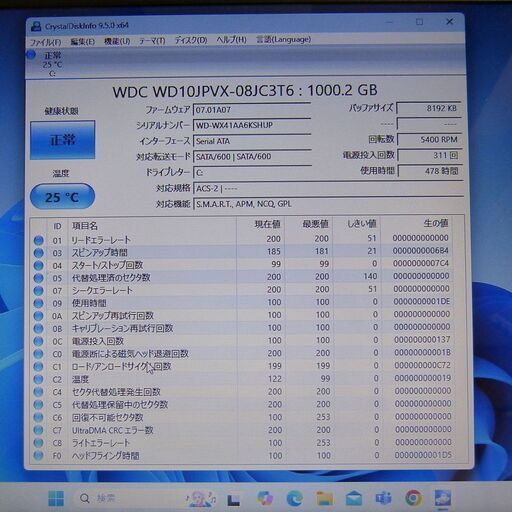
Task: Click the features field S.M.A.R.T., APM, NCQ, GPL
Action: [x=328, y=204]
